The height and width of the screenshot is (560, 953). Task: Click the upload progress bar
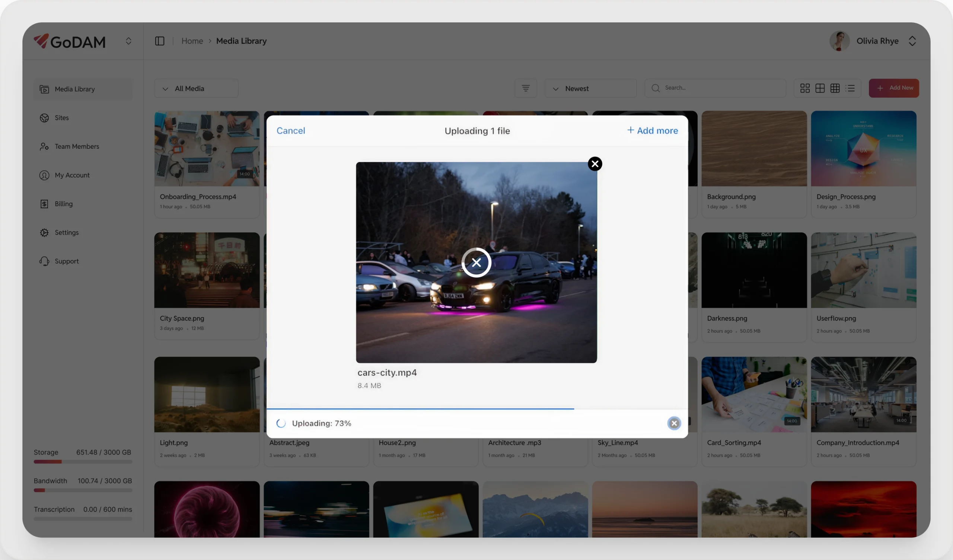coord(420,409)
